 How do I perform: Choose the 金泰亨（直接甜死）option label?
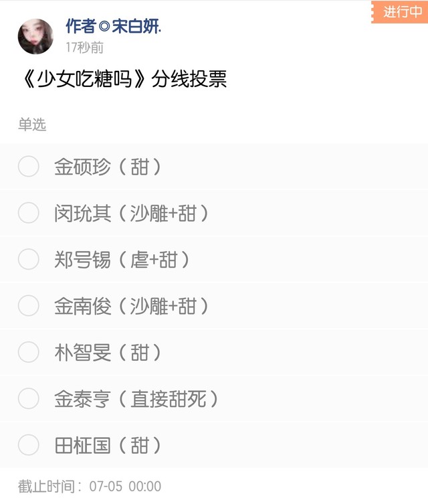click(136, 398)
